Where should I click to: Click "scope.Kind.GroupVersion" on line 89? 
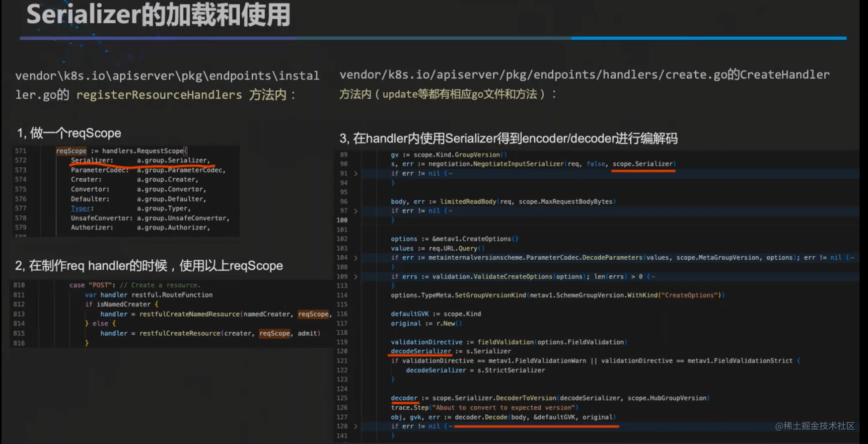coord(457,154)
